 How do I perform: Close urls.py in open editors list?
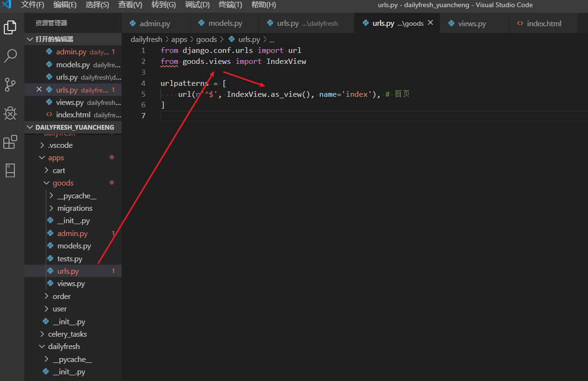coord(39,90)
